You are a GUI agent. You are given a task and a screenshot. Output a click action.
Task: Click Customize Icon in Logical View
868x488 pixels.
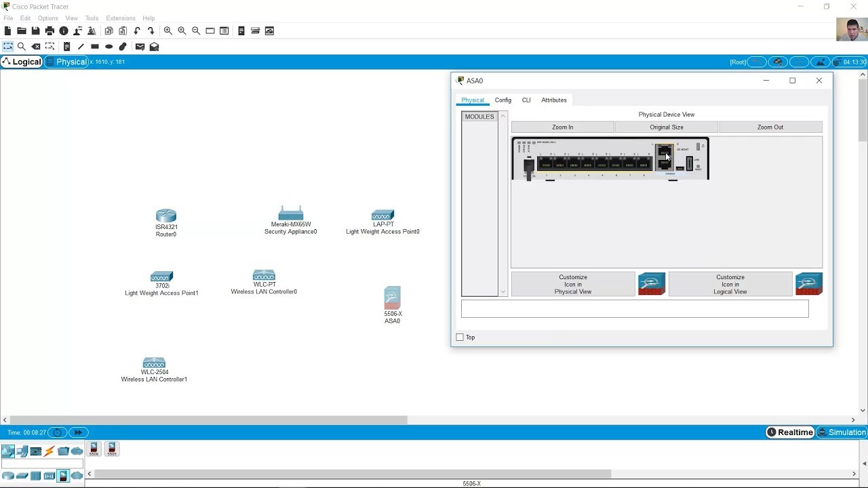coord(730,284)
